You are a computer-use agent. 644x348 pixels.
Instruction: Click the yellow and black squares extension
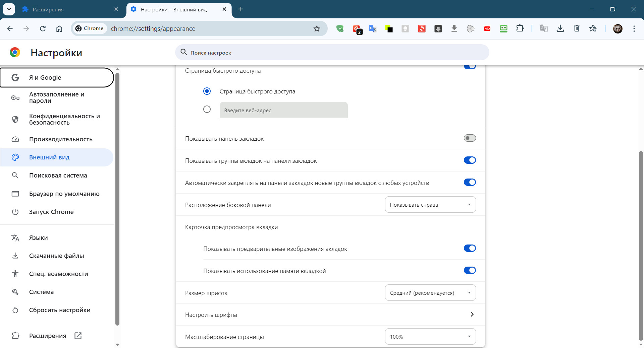[389, 29]
